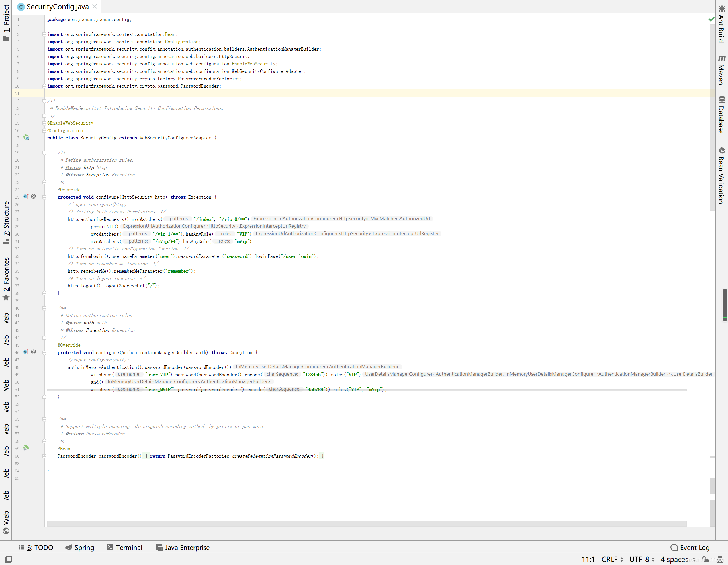Click the "user_VIP" string on line 49
Image resolution: width=728 pixels, height=565 pixels.
[157, 375]
